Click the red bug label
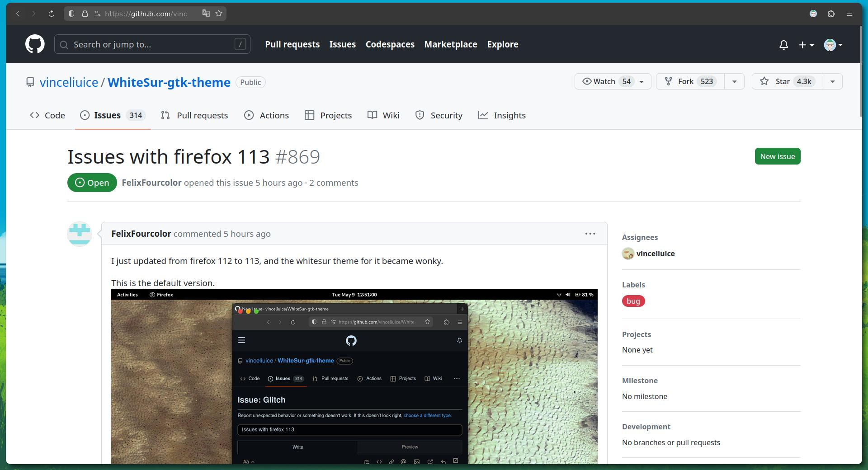 coord(633,301)
